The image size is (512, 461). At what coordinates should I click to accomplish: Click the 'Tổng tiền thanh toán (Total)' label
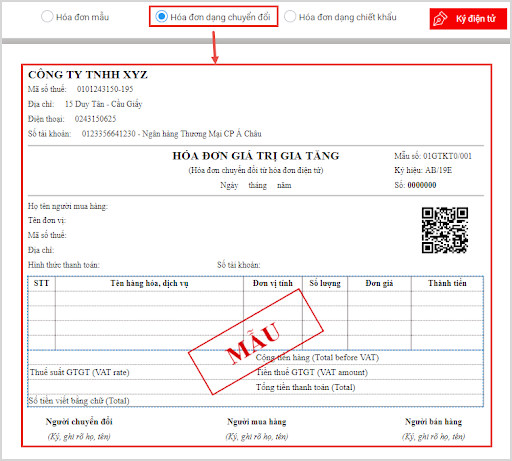(x=306, y=387)
